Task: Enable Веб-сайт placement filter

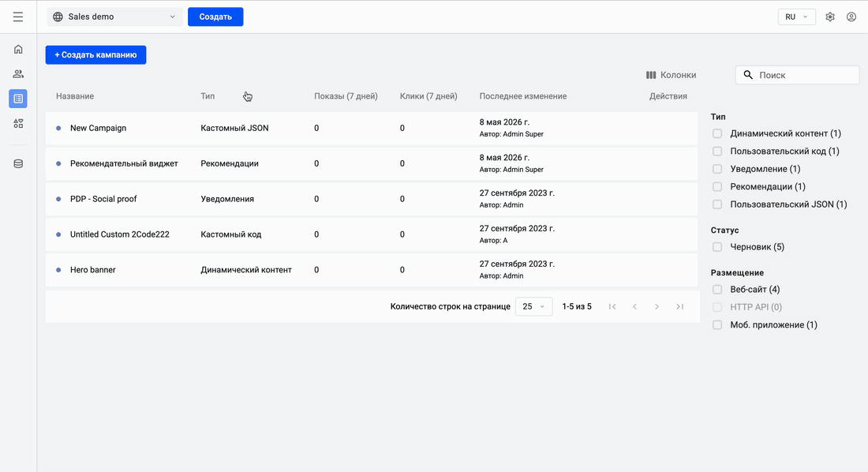Action: (x=717, y=289)
